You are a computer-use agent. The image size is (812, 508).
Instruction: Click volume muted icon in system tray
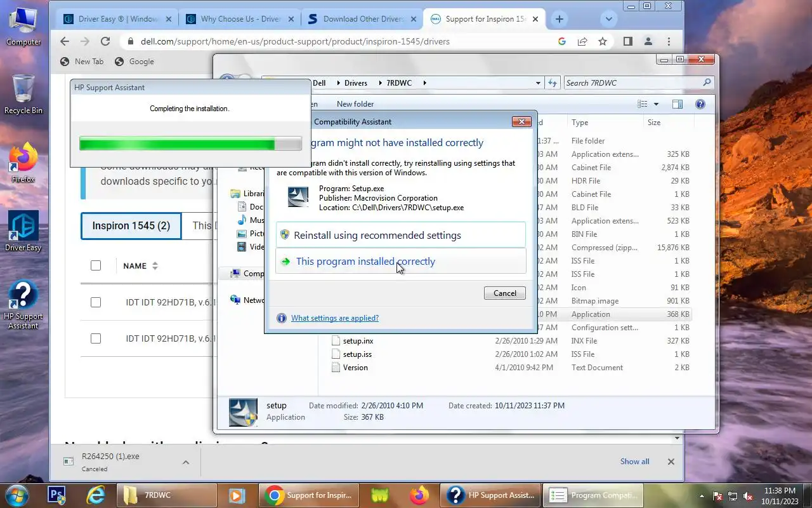(748, 496)
